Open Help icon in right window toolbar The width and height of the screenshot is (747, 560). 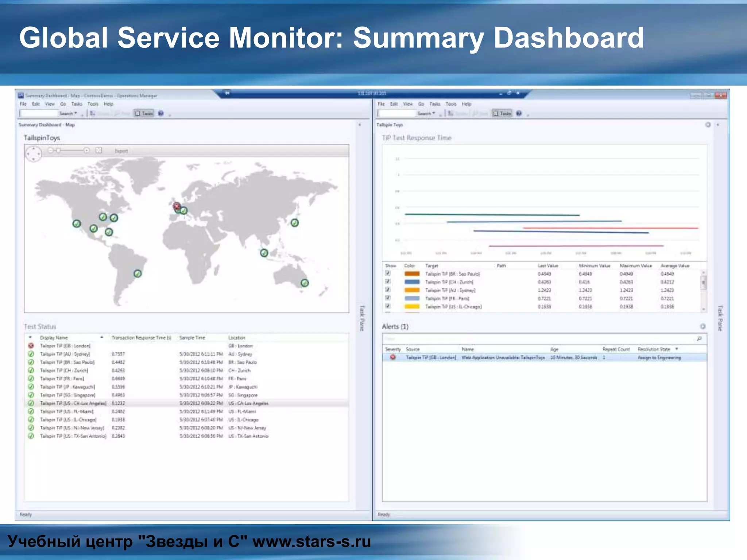pos(519,113)
